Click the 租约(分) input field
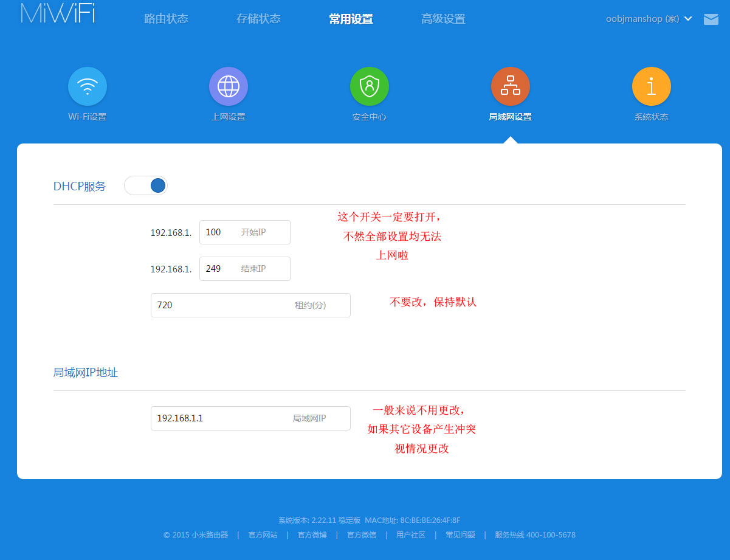Screen dimensions: 730x560 tap(250, 305)
